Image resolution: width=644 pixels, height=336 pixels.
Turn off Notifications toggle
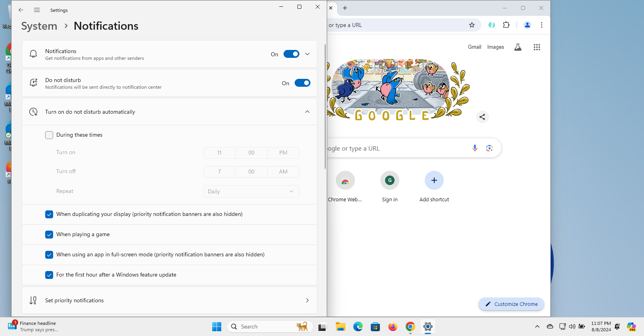coord(291,54)
